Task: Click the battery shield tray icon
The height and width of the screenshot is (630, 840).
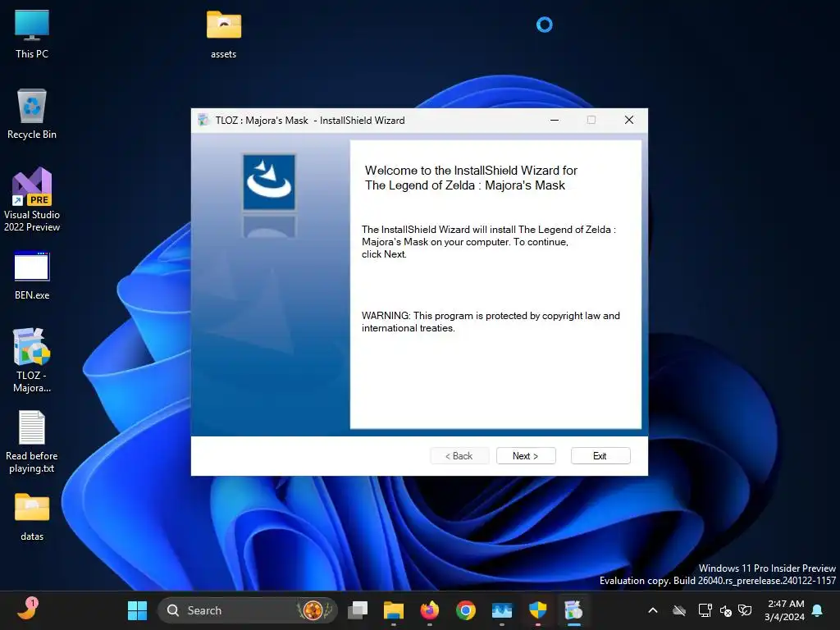Action: [745, 610]
